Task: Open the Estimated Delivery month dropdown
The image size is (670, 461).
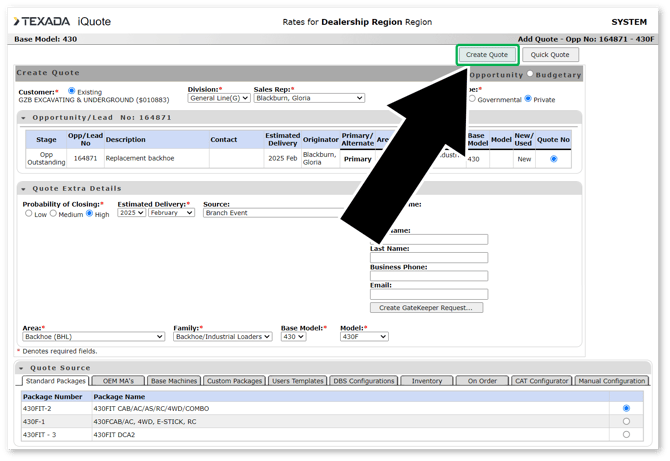Action: (x=171, y=213)
